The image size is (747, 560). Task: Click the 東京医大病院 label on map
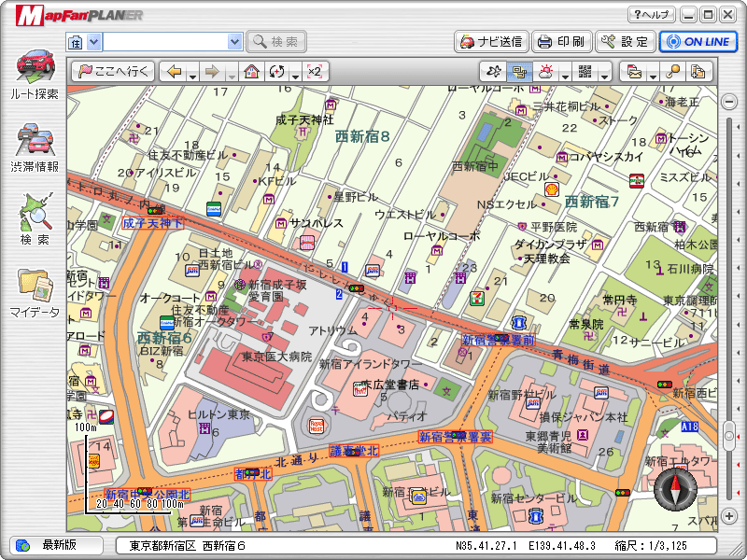[276, 357]
